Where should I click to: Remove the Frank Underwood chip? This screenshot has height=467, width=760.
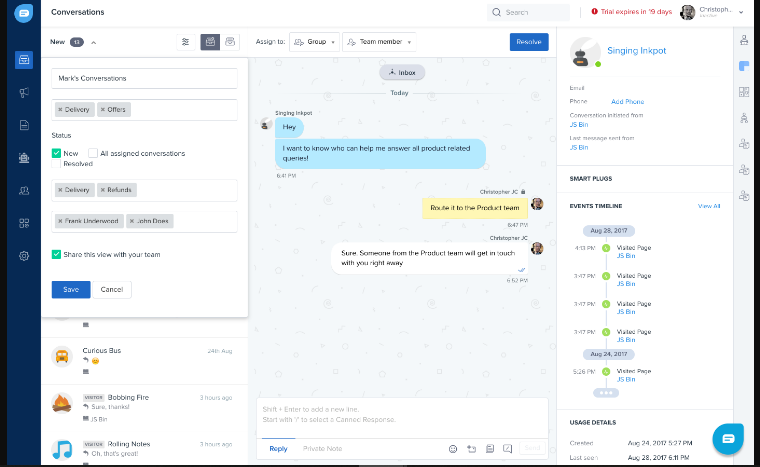[x=60, y=221]
